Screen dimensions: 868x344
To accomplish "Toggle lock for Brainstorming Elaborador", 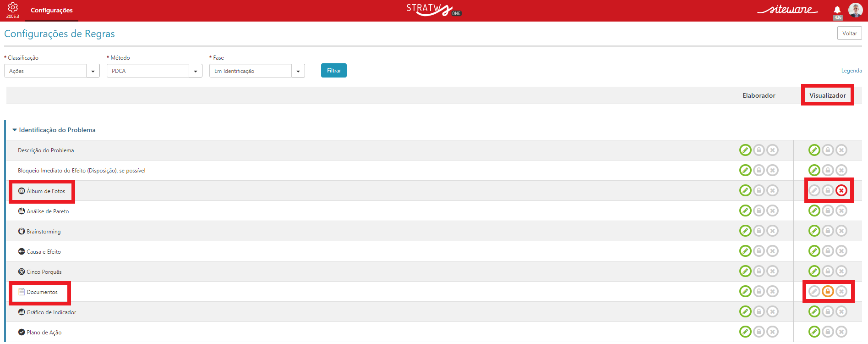I will tap(759, 231).
